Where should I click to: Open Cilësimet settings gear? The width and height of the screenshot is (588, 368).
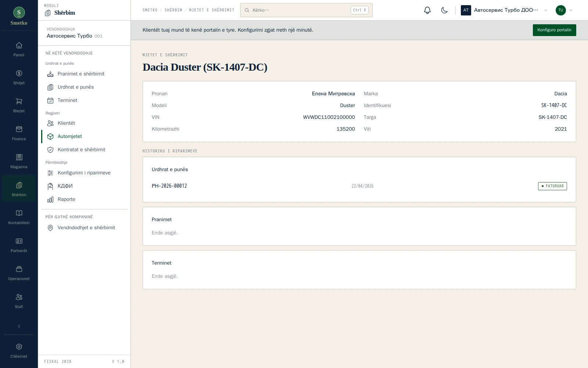point(19,351)
